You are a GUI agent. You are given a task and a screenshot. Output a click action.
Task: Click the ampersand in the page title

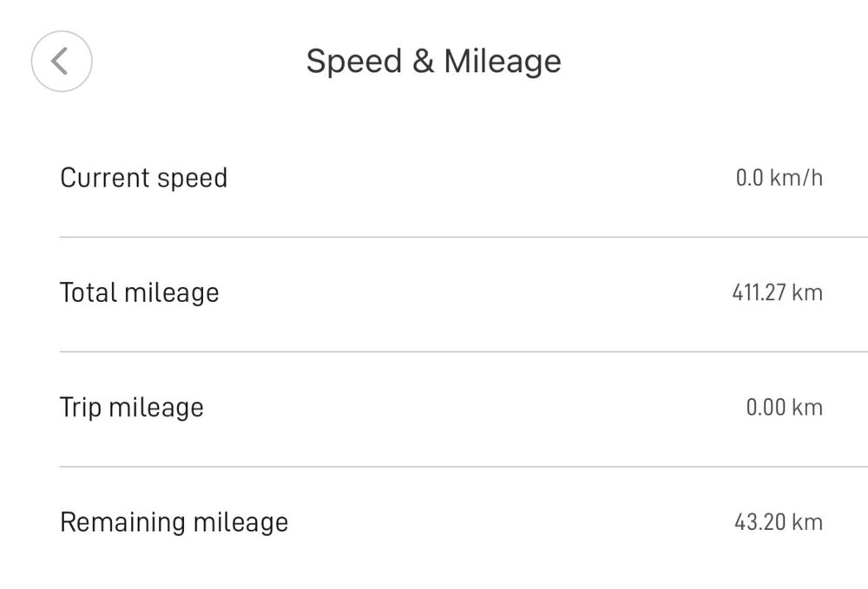pos(422,62)
